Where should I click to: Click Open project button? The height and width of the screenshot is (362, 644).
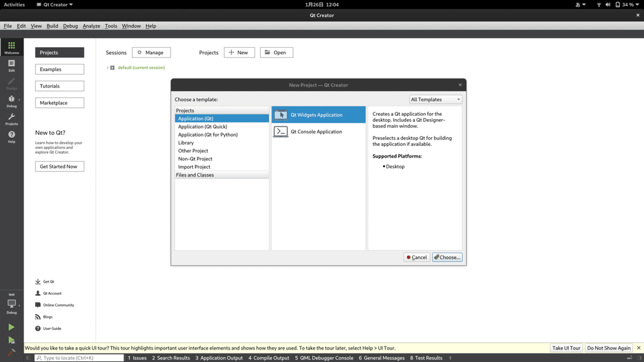tap(276, 53)
